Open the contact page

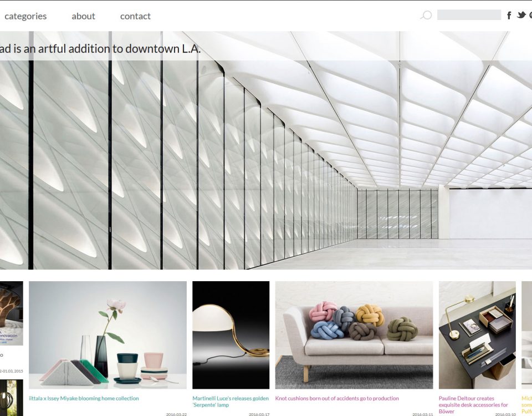pos(135,16)
